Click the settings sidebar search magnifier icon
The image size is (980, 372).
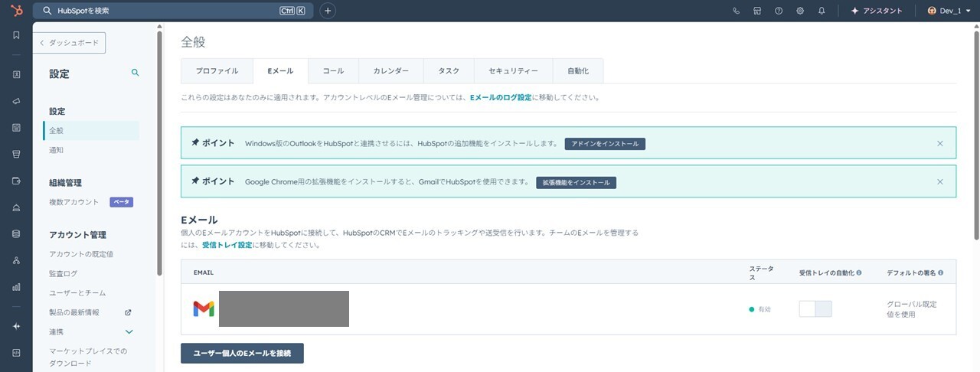click(136, 73)
